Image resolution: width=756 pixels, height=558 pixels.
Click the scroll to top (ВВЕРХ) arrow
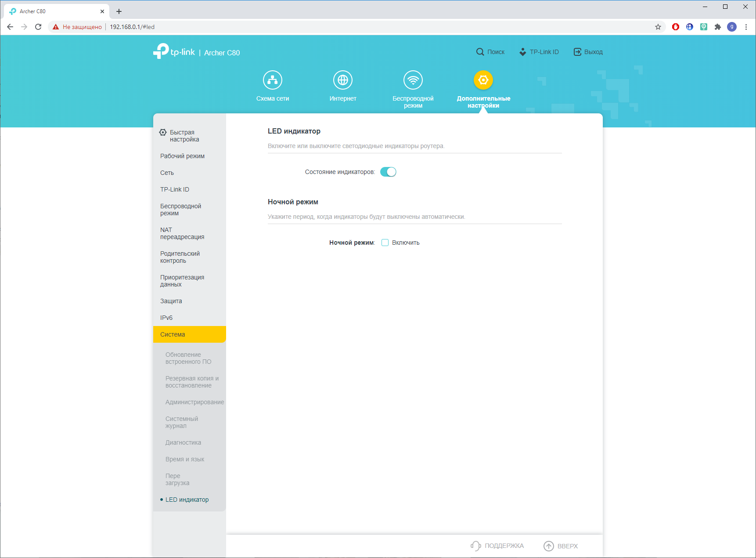[549, 546]
